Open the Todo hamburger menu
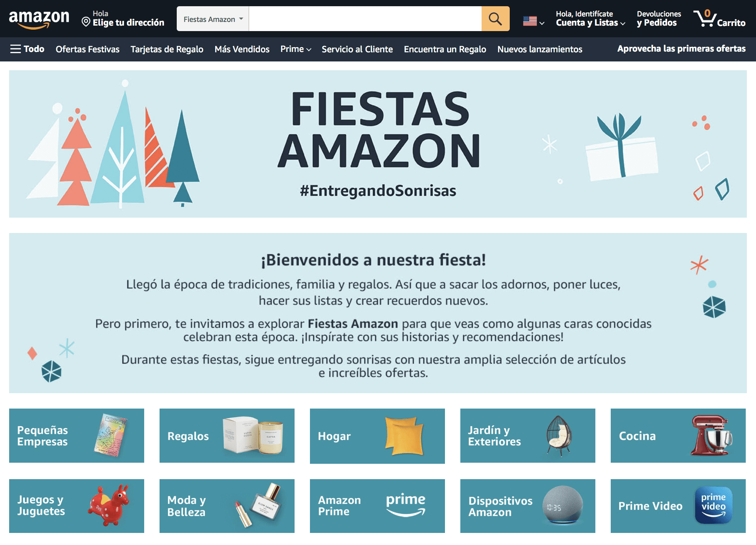Image resolution: width=756 pixels, height=545 pixels. 27,49
